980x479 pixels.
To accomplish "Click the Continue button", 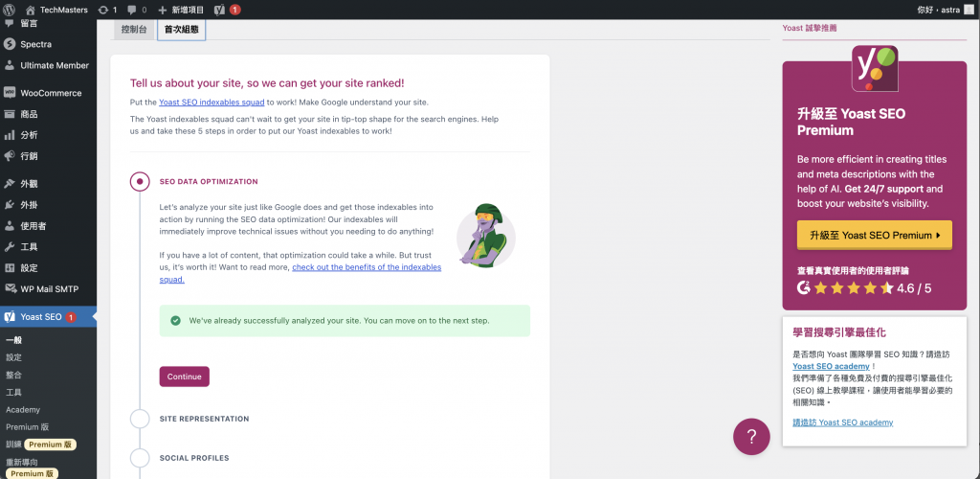I will (185, 376).
